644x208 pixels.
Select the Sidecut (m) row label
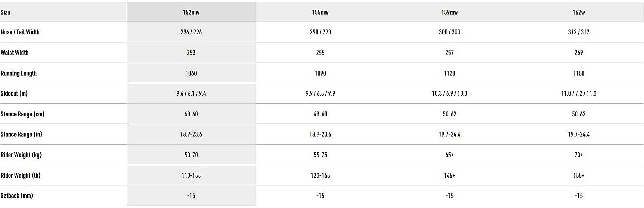(14, 93)
